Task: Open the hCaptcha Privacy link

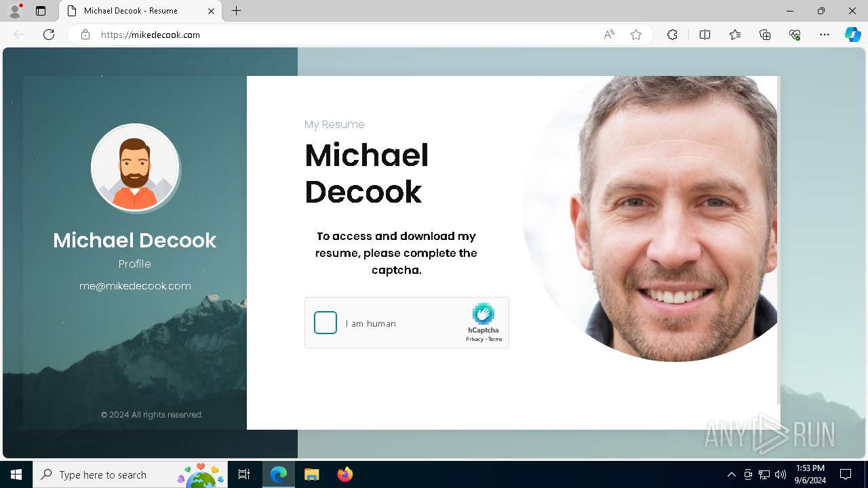Action: pyautogui.click(x=475, y=339)
